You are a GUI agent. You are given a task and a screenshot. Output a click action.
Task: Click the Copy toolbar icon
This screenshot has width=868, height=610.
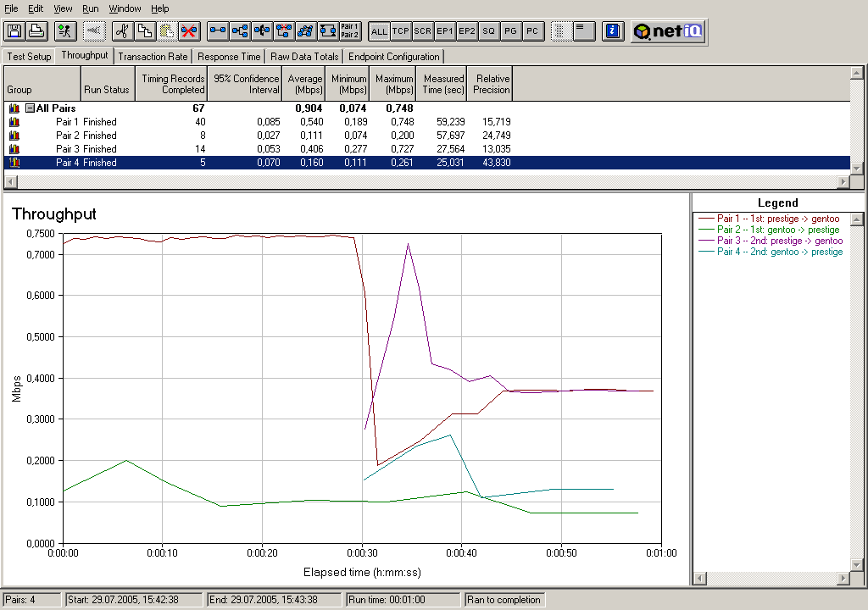(144, 31)
